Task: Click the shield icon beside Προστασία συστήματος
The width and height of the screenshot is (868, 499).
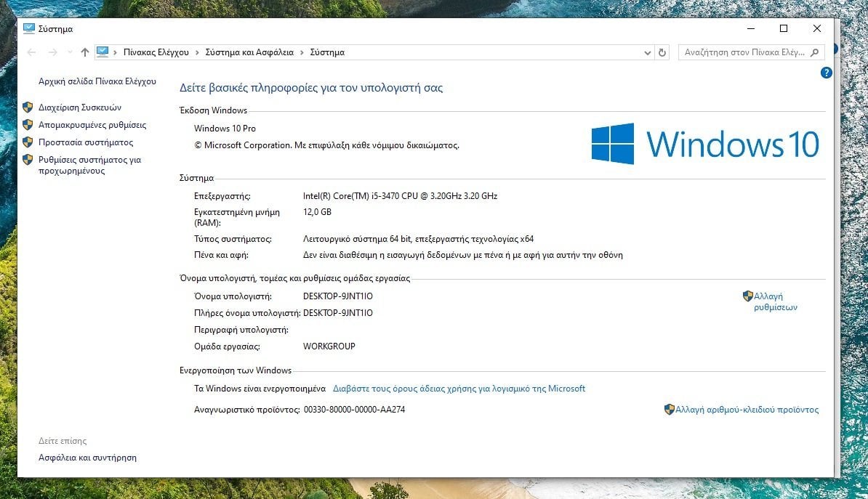Action: coord(28,142)
